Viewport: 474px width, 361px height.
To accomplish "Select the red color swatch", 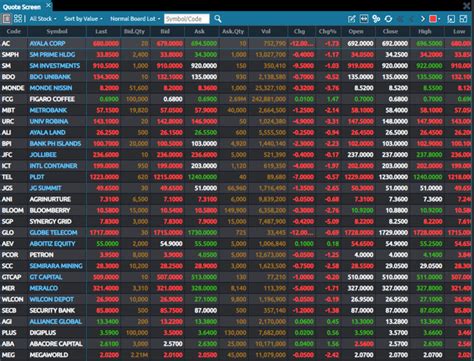I will pos(433,19).
